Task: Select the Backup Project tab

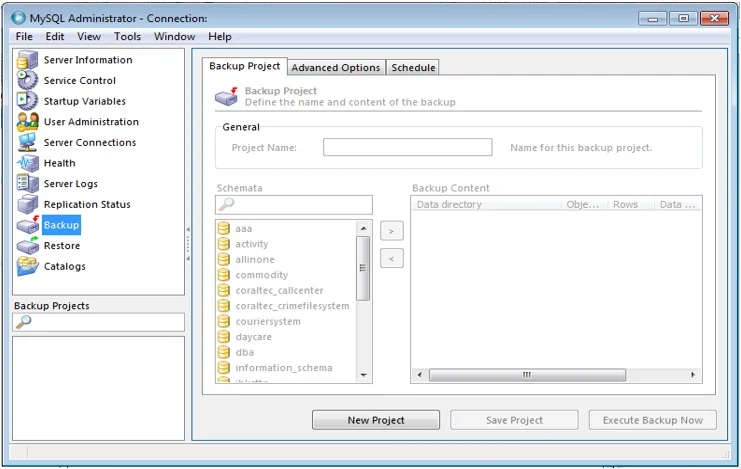Action: click(x=245, y=66)
